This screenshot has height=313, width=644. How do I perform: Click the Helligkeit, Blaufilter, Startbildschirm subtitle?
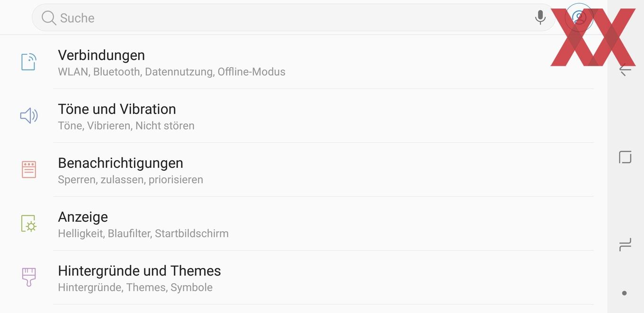tap(143, 234)
